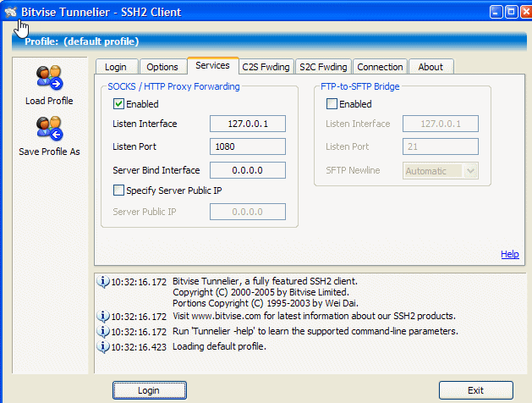Click the Server Bind Interface field

click(x=248, y=170)
